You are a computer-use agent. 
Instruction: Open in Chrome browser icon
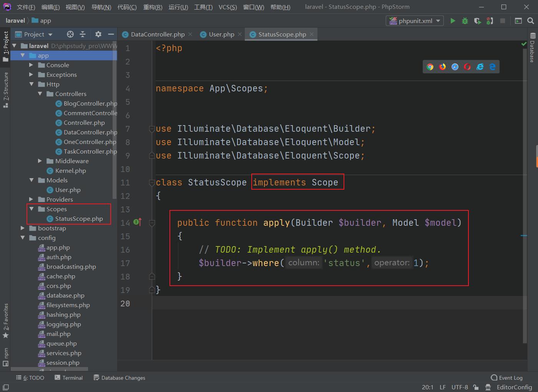(x=430, y=67)
